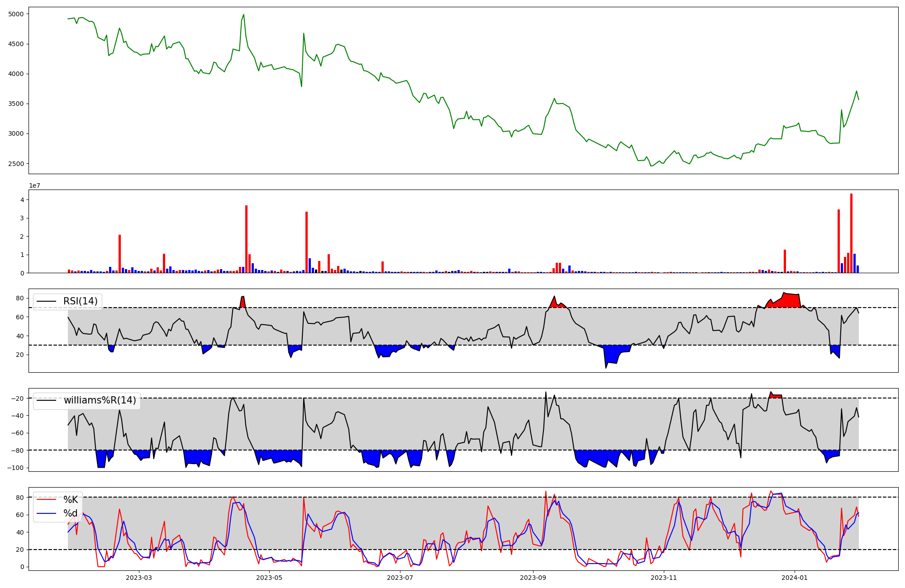Click the 3000 price axis label
Image resolution: width=905 pixels, height=588 pixels.
click(16, 133)
